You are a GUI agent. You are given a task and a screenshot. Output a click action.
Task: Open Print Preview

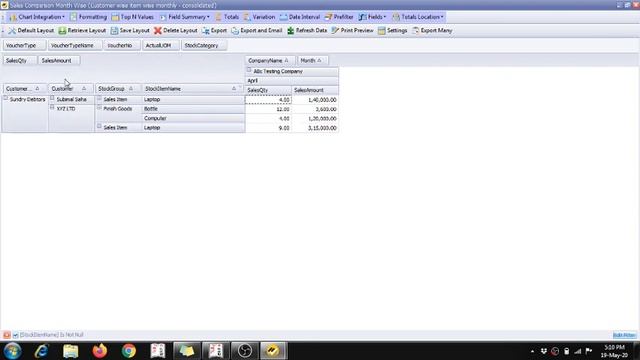[352, 31]
